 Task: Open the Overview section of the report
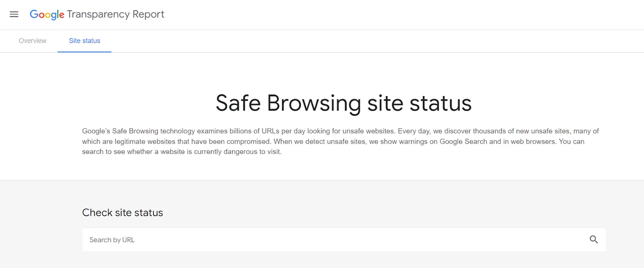(32, 41)
